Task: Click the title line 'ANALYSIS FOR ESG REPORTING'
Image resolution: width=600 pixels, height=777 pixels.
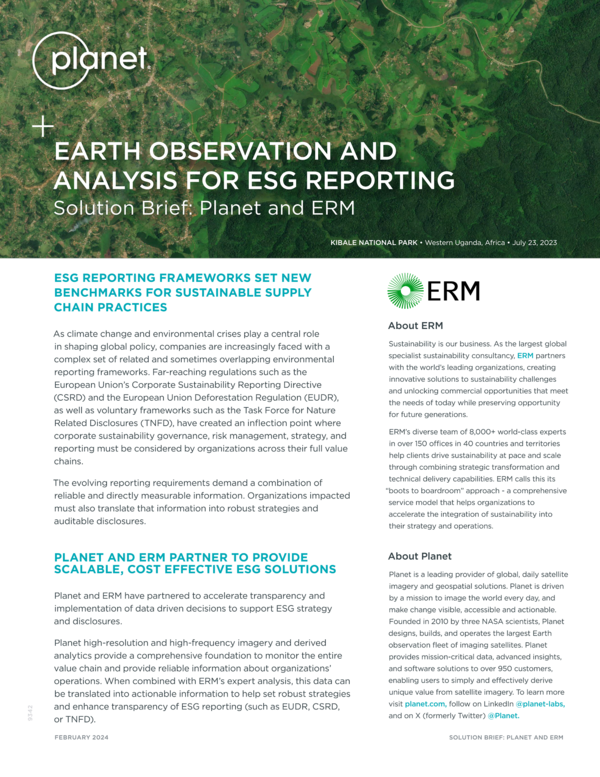Action: 254,180
